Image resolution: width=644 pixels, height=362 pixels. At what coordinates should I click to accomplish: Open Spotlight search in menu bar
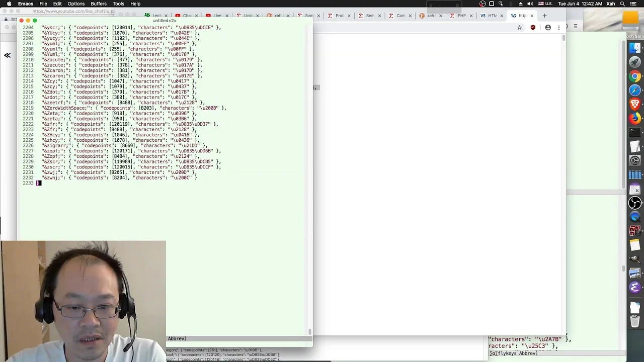pos(623,4)
